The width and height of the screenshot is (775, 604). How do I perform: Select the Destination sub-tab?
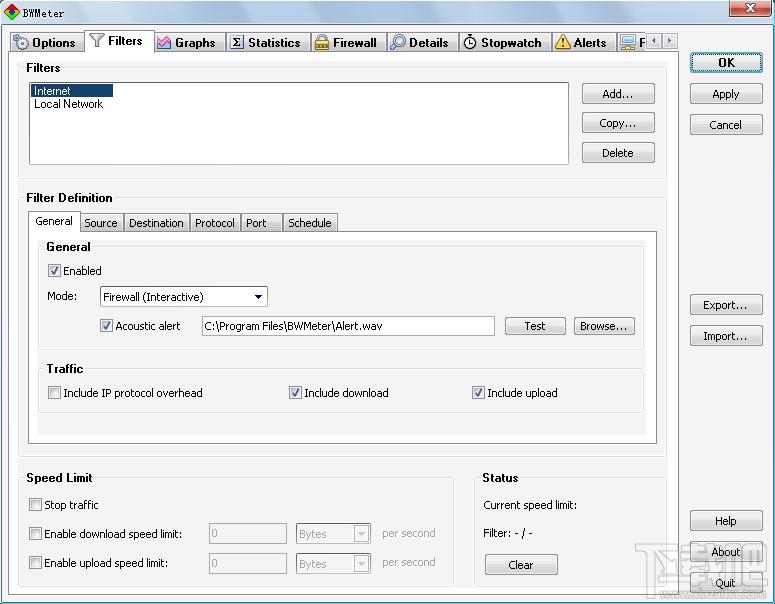click(x=156, y=223)
